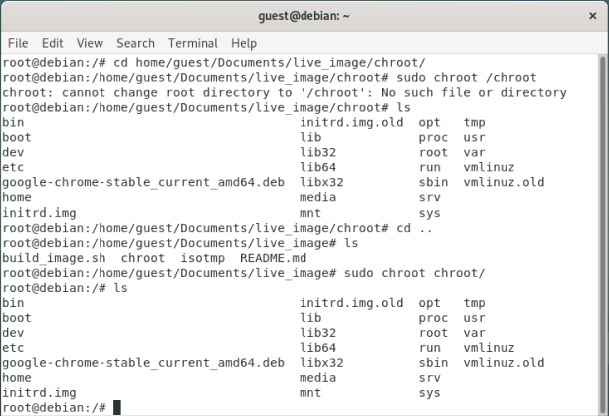Open the Terminal menu
The width and height of the screenshot is (609, 416).
192,44
